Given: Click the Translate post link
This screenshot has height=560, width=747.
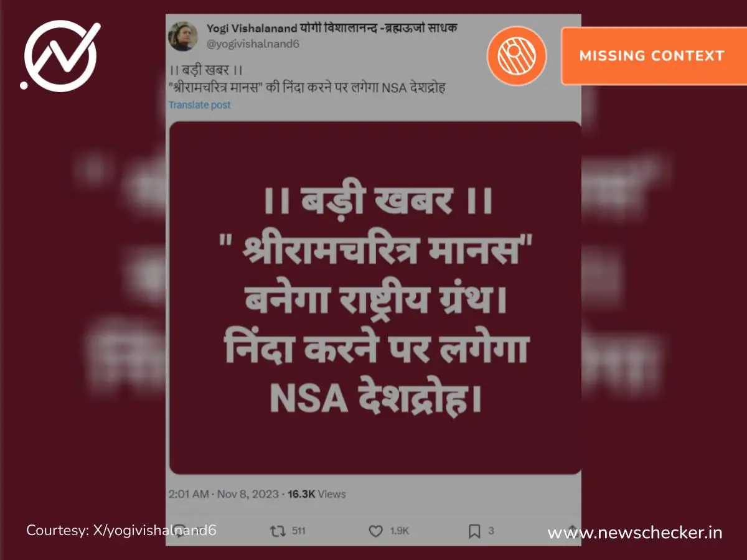Looking at the screenshot, I should pyautogui.click(x=199, y=105).
